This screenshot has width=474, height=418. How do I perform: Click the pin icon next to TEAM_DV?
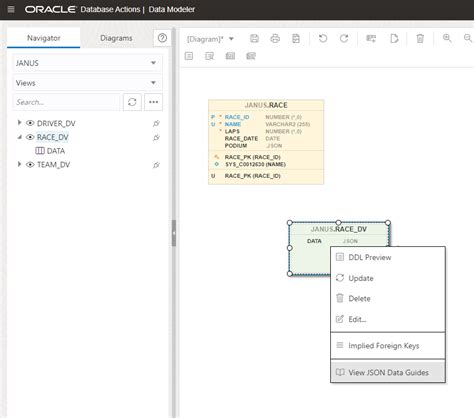pyautogui.click(x=156, y=165)
